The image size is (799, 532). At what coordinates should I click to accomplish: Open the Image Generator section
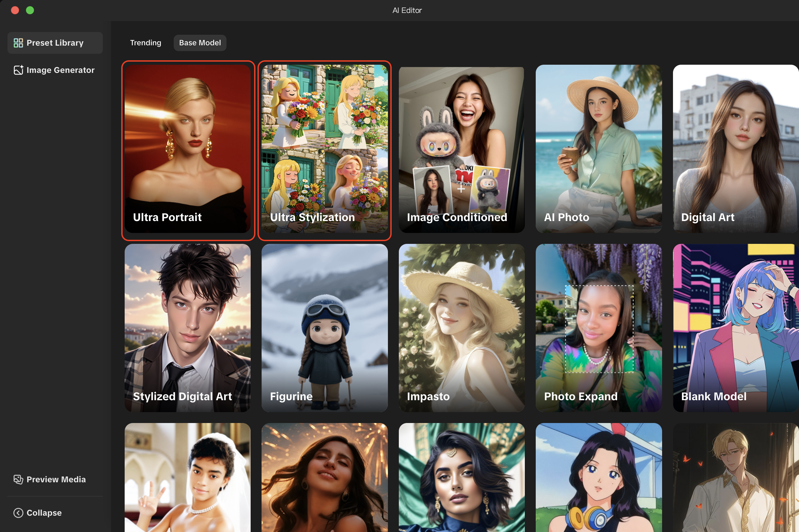pos(55,70)
